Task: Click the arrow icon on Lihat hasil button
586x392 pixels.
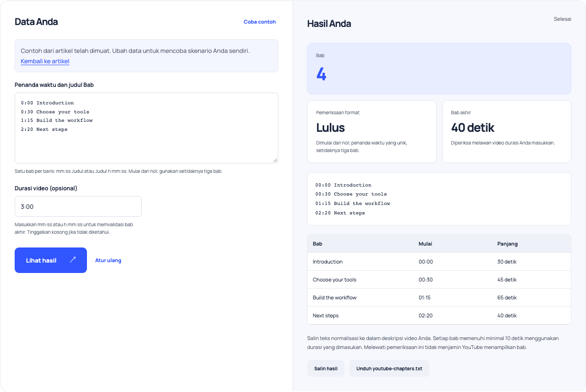Action: [x=73, y=260]
